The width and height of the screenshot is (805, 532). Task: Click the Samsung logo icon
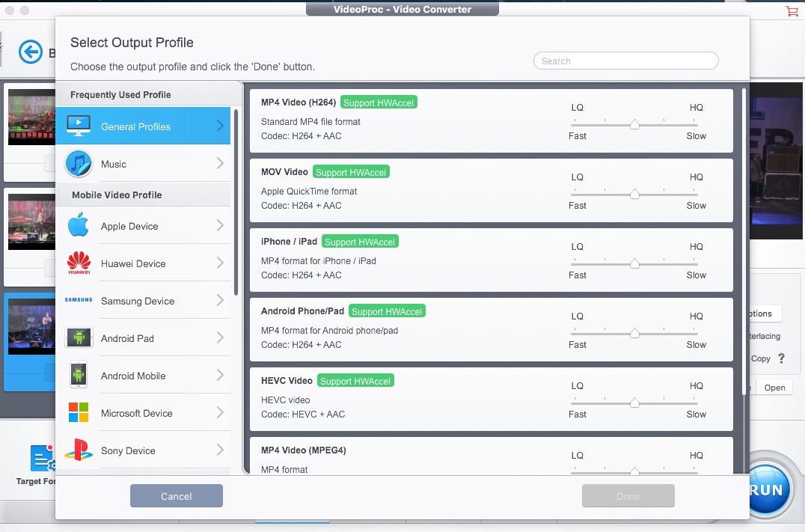click(79, 300)
